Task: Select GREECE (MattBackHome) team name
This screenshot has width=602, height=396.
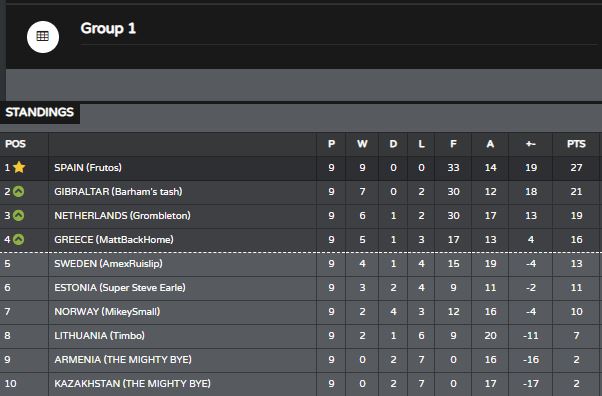Action: [x=114, y=240]
